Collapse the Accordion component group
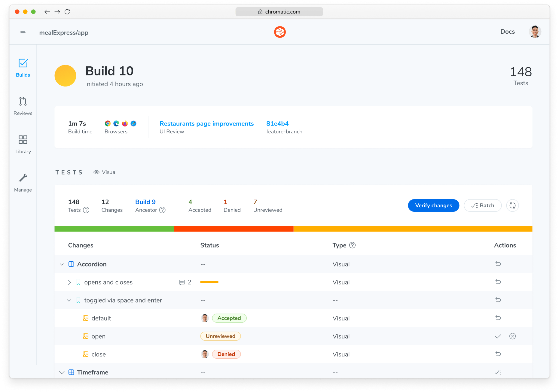The height and width of the screenshot is (392, 559). coord(62,264)
